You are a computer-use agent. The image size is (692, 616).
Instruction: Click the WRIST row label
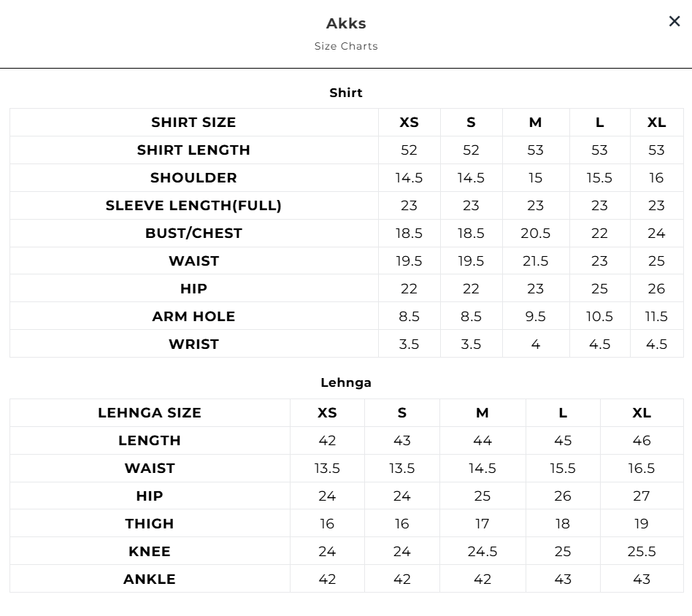(193, 344)
